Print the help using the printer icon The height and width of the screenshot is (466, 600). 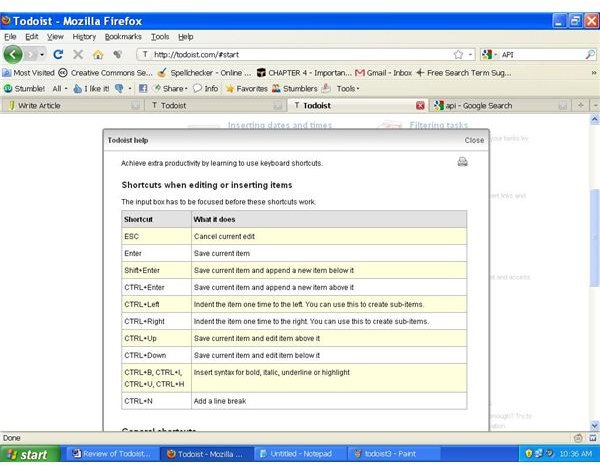462,162
